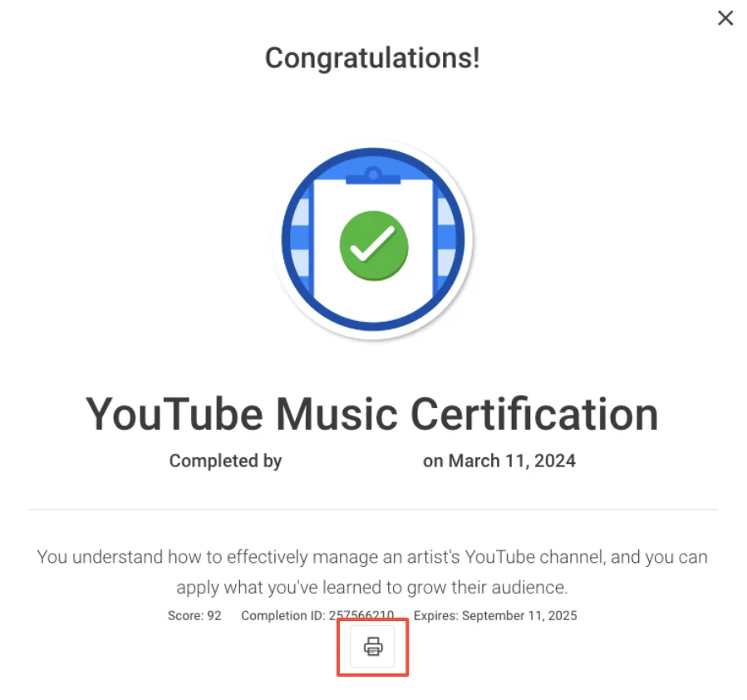The image size is (747, 700).
Task: Click the Score: 92 text
Action: pyautogui.click(x=194, y=616)
